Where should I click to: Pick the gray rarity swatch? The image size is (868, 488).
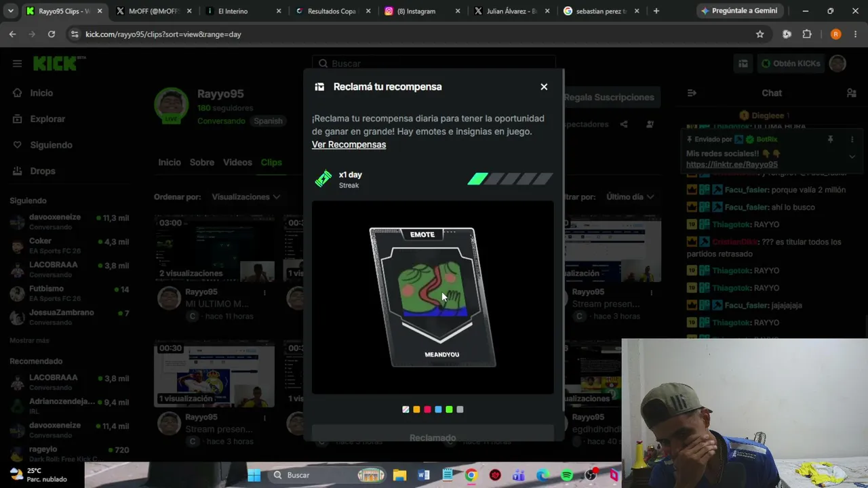[x=460, y=409]
